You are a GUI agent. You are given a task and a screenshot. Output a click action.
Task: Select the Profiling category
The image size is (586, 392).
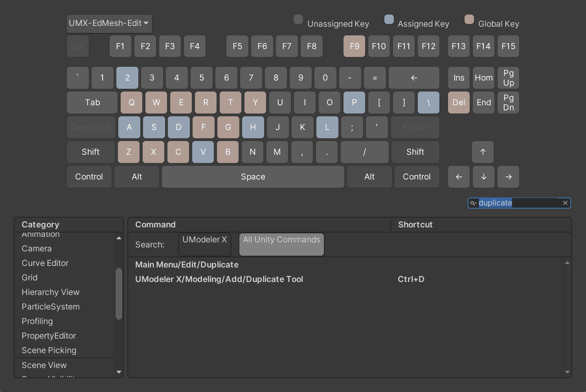pos(65,321)
